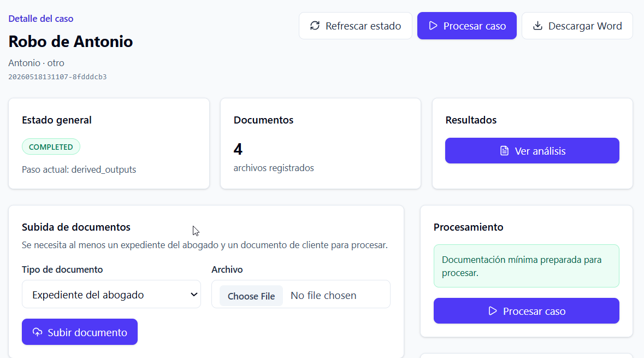This screenshot has height=358, width=644.
Task: Click the document icon in Ver análisis
Action: click(x=504, y=151)
